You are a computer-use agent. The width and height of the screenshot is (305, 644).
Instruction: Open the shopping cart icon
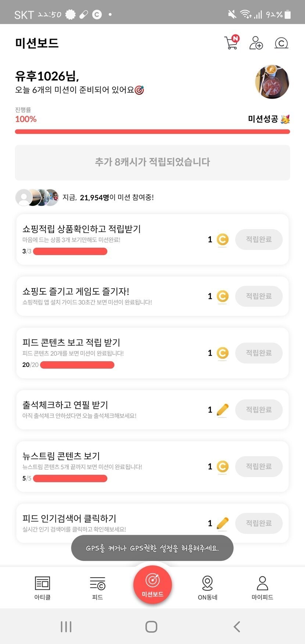coord(231,43)
